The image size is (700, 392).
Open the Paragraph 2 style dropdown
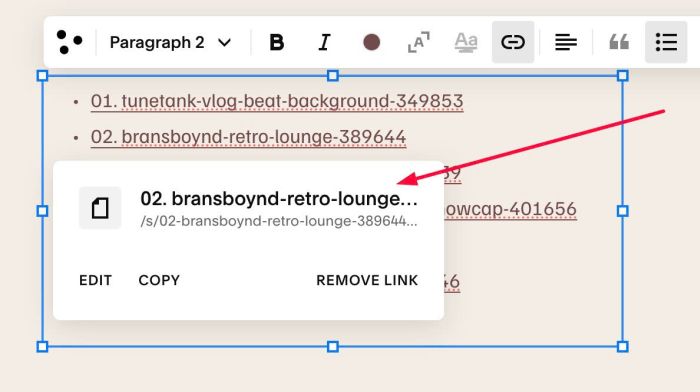coord(171,42)
